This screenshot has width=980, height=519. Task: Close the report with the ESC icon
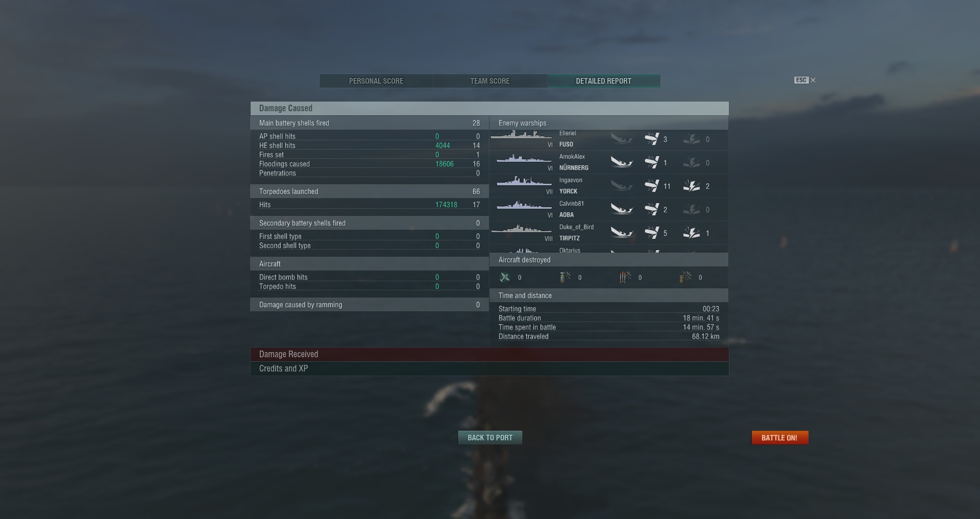(x=805, y=80)
